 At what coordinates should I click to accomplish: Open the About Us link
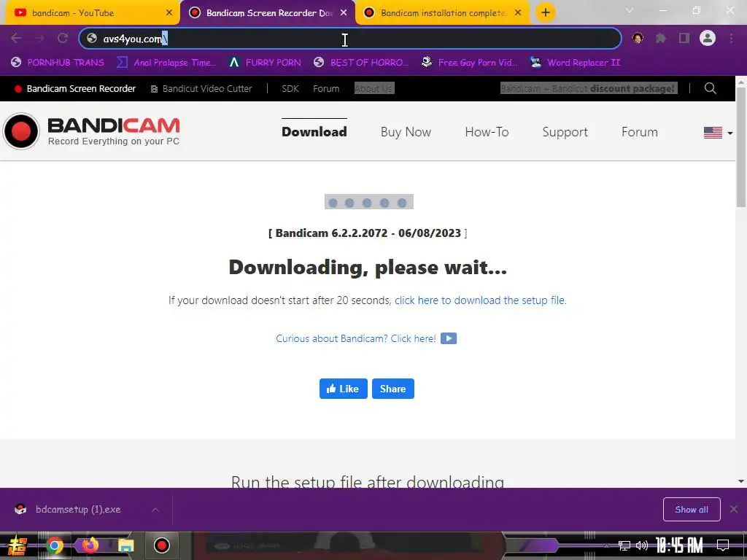374,88
